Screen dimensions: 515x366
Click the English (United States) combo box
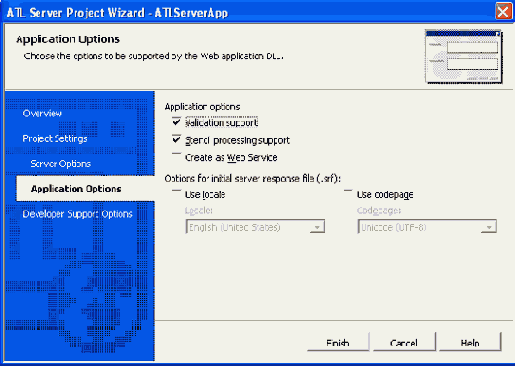tap(255, 227)
